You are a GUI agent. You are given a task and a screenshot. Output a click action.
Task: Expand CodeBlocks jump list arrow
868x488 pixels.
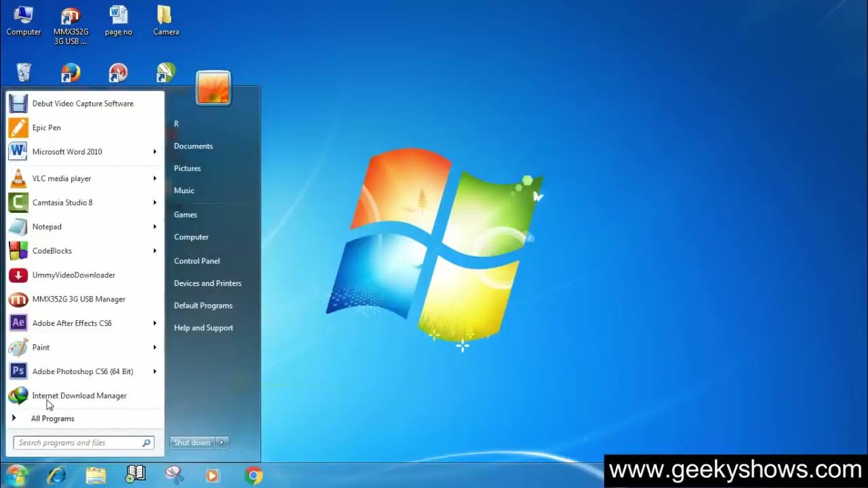point(155,251)
